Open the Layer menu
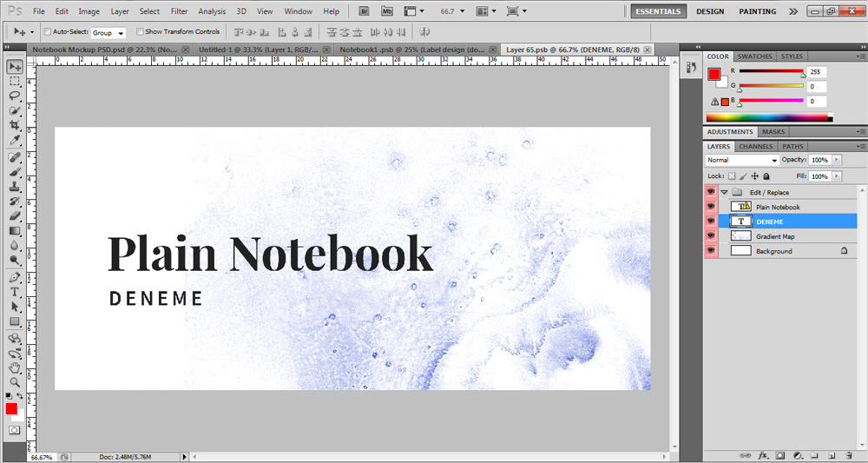This screenshot has height=463, width=868. point(120,11)
